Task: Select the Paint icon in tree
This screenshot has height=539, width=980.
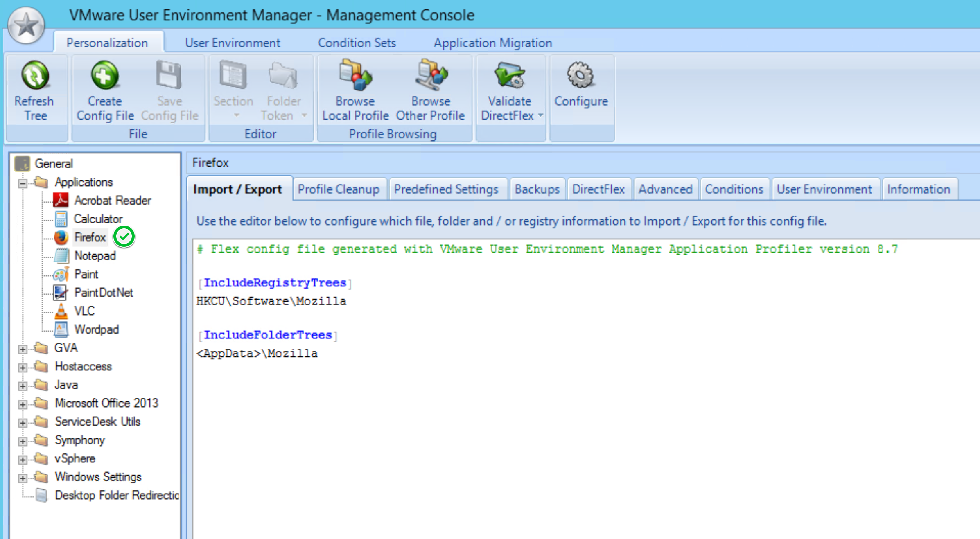Action: (x=61, y=274)
